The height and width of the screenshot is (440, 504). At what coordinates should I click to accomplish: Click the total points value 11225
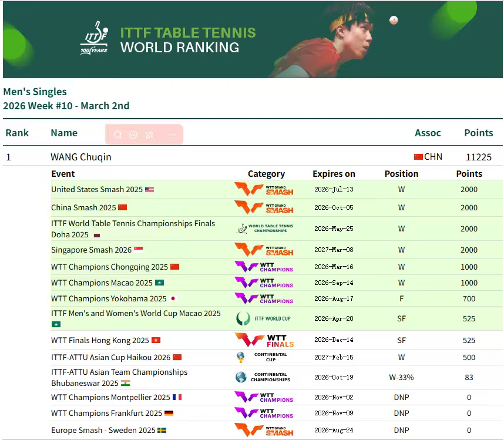479,157
